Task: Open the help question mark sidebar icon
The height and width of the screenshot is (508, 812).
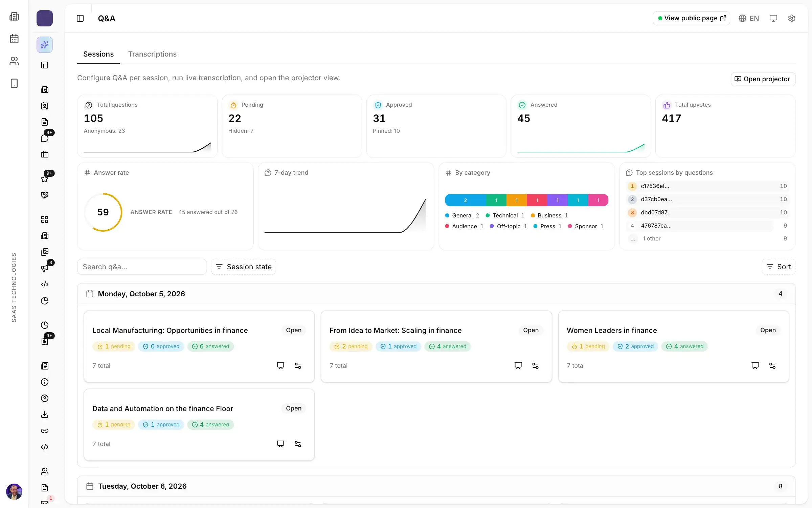Action: click(45, 398)
